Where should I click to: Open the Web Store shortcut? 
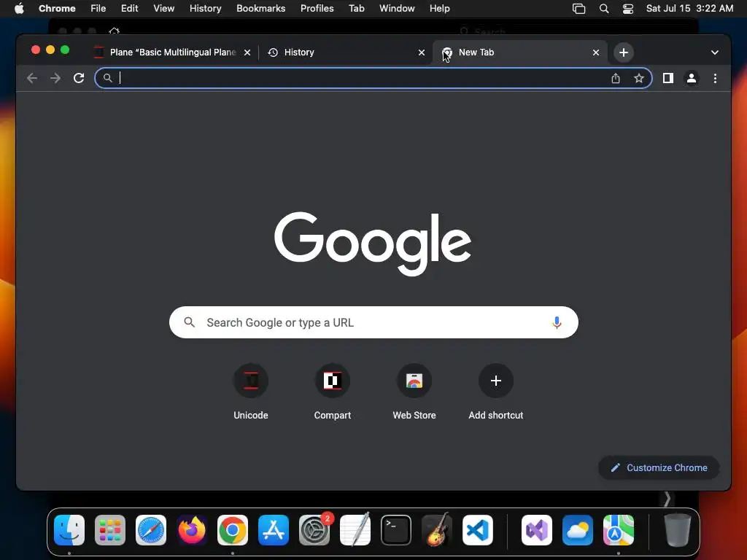click(414, 392)
